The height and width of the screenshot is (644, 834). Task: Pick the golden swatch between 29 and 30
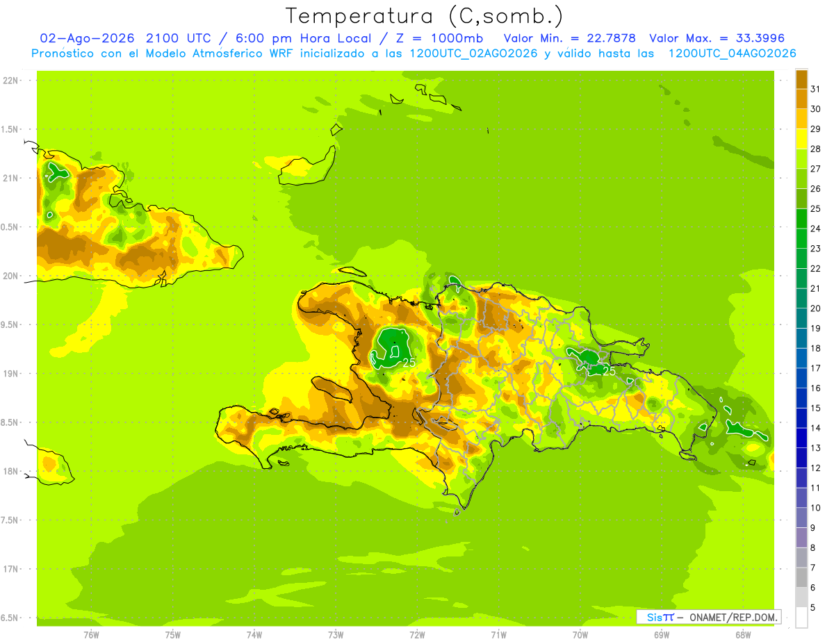tap(801, 118)
